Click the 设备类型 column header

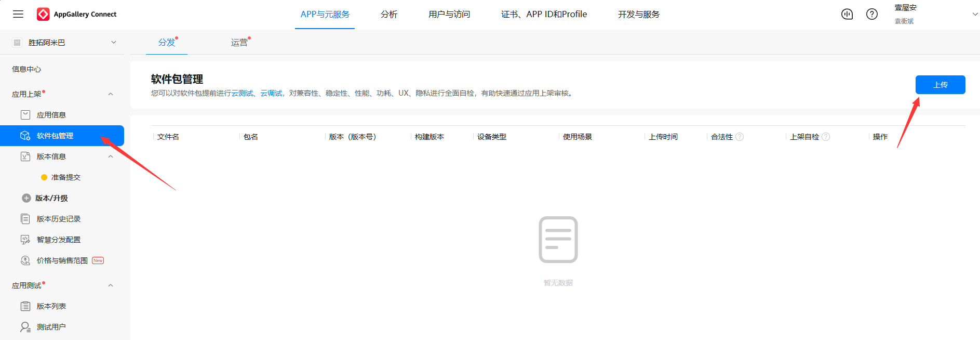(492, 137)
